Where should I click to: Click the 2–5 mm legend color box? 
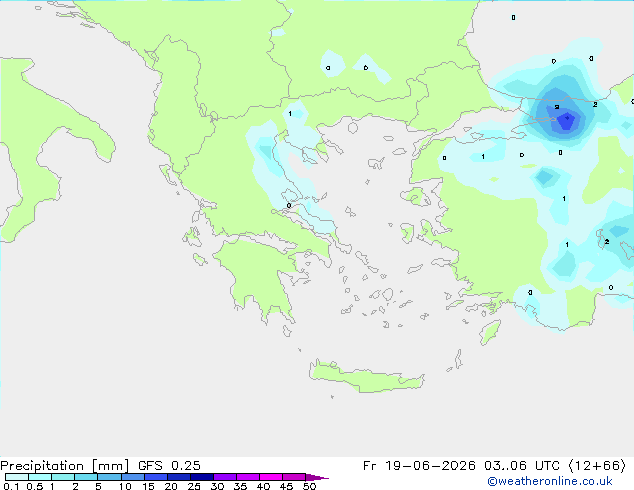[x=86, y=477]
